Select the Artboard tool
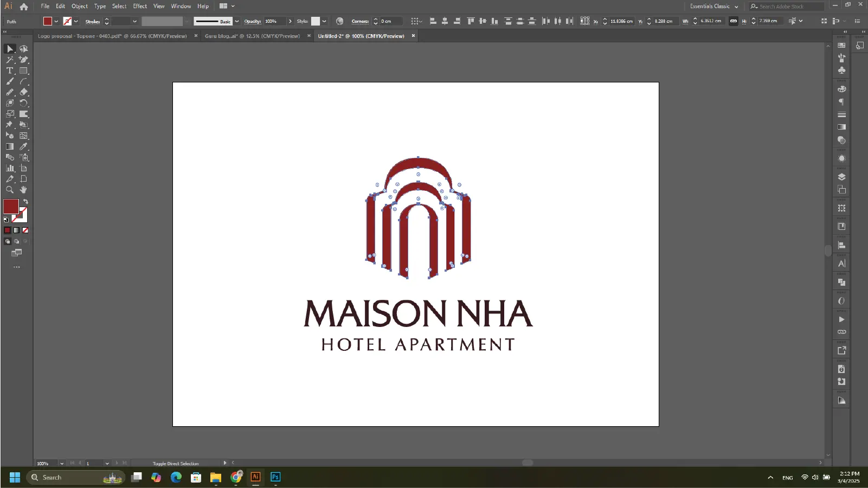 point(23,168)
